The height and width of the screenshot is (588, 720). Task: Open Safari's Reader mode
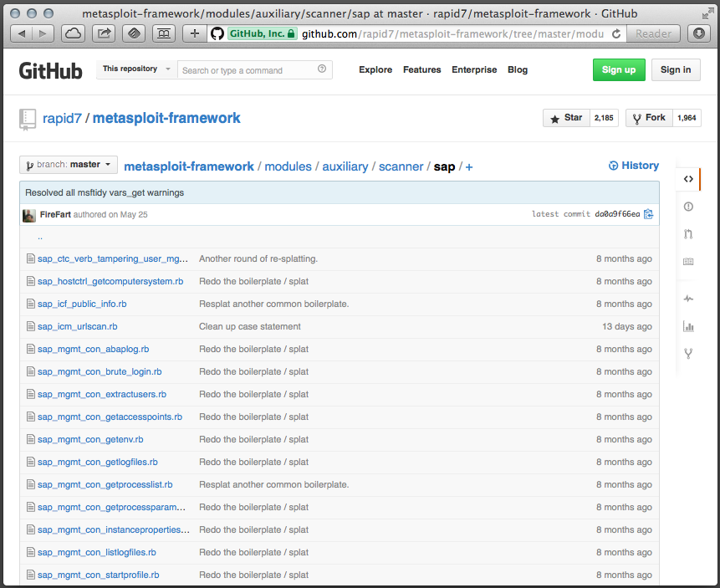[652, 33]
